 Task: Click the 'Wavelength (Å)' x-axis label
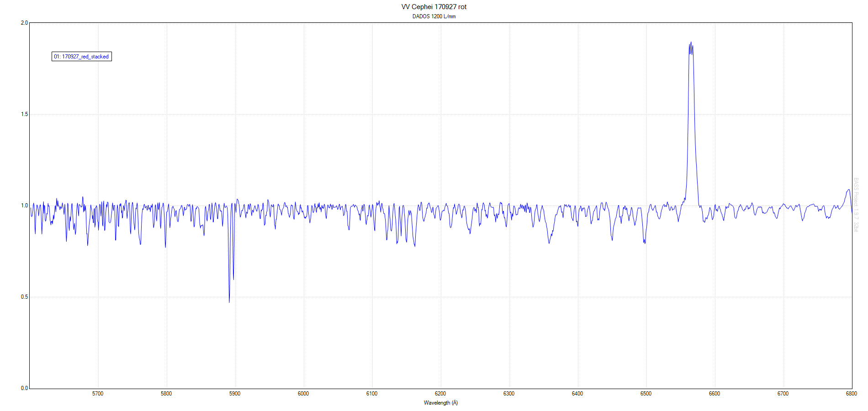point(440,403)
